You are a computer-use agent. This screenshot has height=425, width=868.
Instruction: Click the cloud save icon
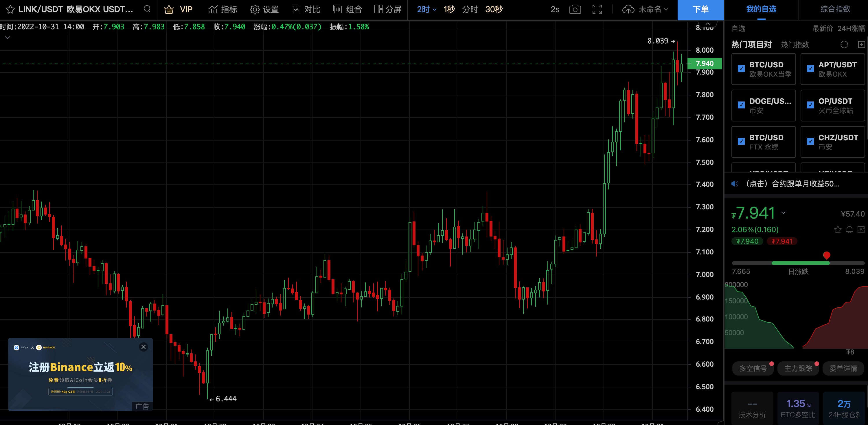[x=628, y=10]
